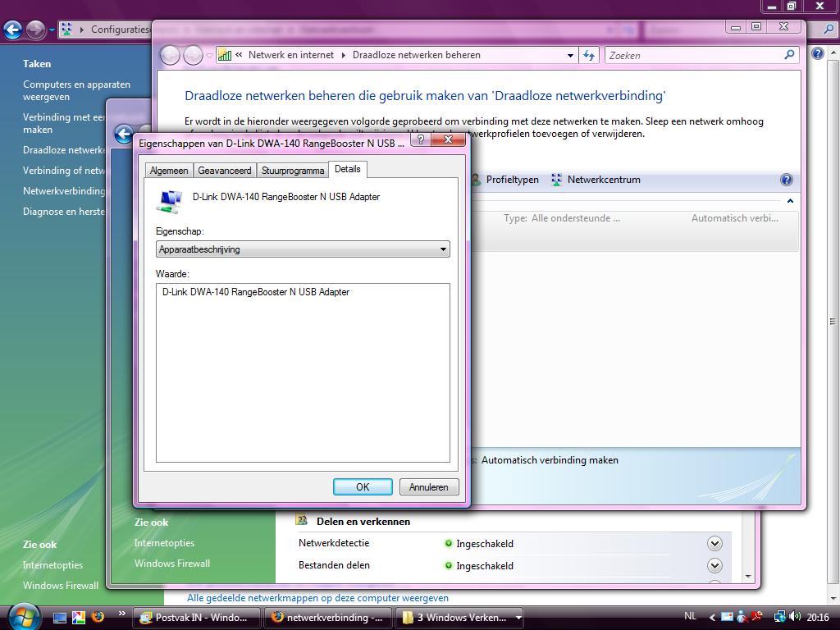Click network connection tray icon

780,617
